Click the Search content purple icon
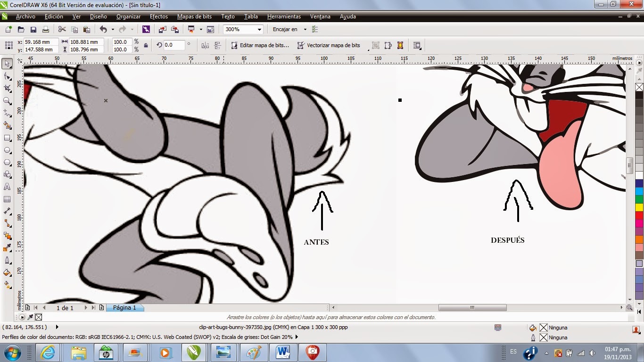 tap(146, 29)
